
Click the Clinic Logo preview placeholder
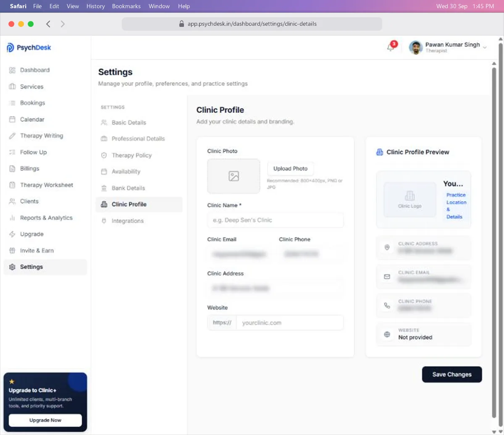click(410, 199)
